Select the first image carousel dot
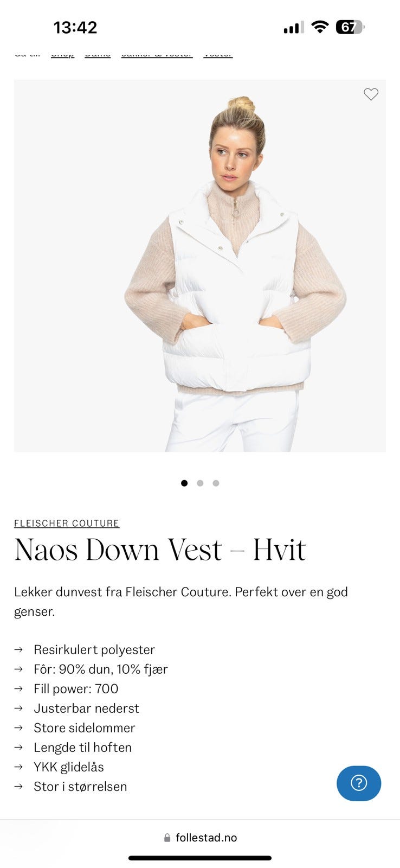 click(184, 483)
